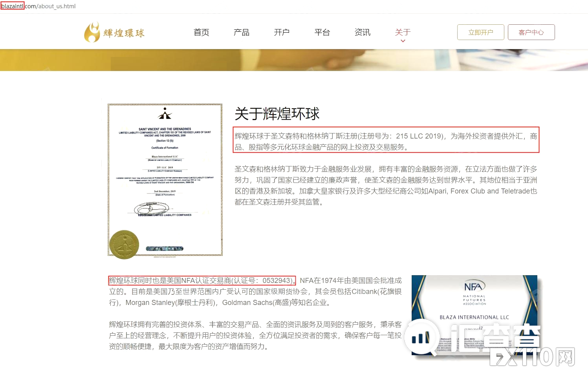This screenshot has width=588, height=376.
Task: Click the 客户中心 button
Action: [531, 32]
